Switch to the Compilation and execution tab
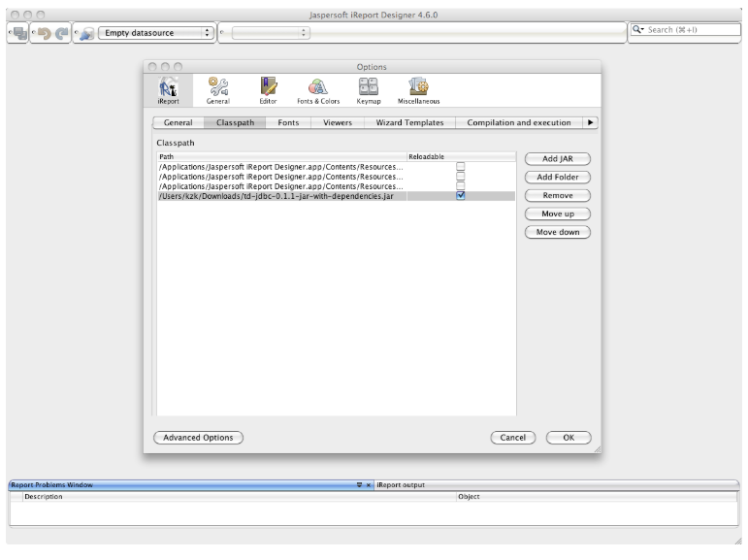The height and width of the screenshot is (560, 748). pos(519,123)
